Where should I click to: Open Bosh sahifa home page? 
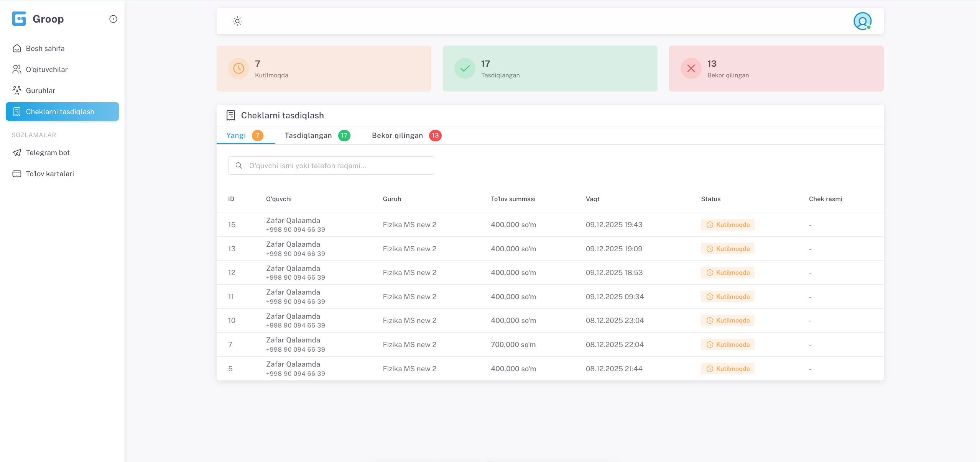click(45, 49)
